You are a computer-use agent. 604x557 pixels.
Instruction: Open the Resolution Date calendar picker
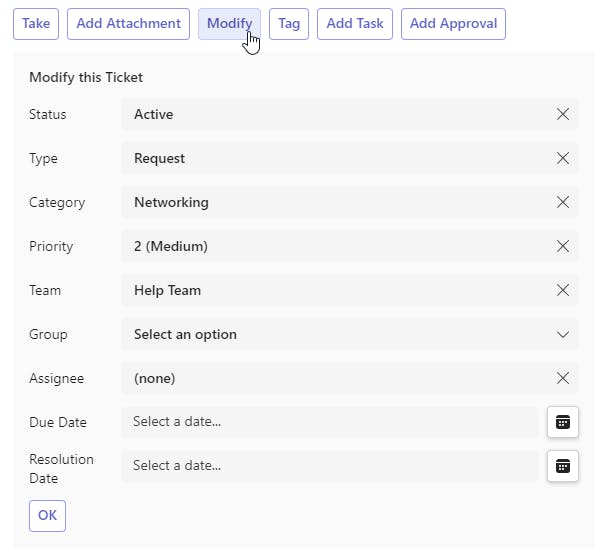click(563, 466)
